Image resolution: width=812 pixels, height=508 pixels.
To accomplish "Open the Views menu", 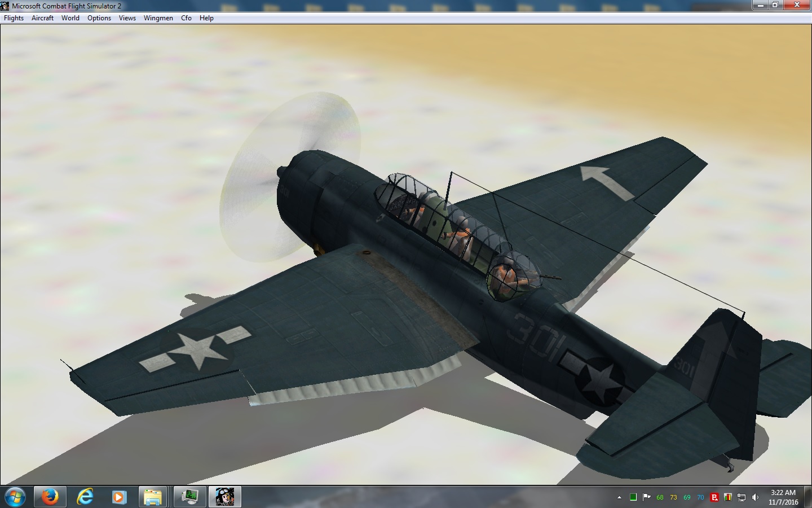I will (x=127, y=18).
